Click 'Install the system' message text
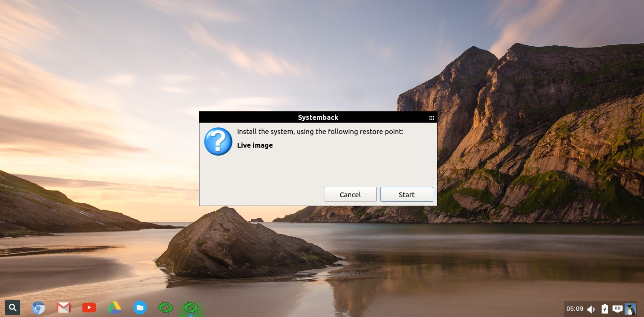Image resolution: width=644 pixels, height=317 pixels. (320, 132)
